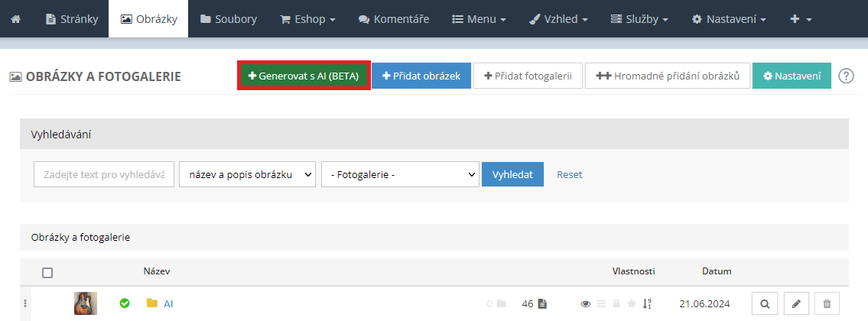
Task: Click the sort order icon in AI row
Action: point(647,303)
